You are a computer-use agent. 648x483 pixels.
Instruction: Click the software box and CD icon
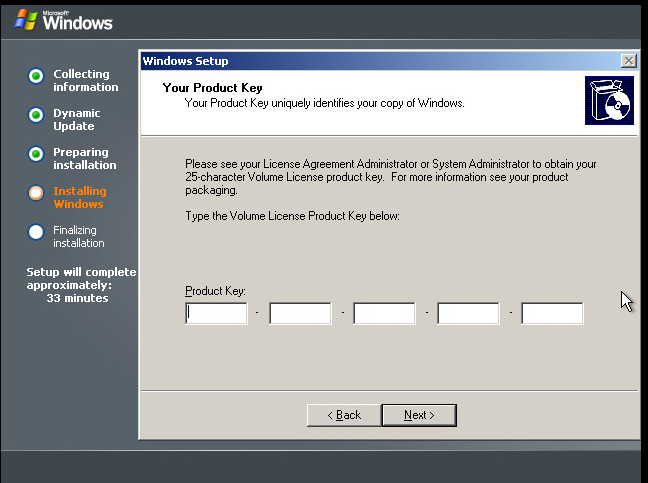[x=609, y=100]
